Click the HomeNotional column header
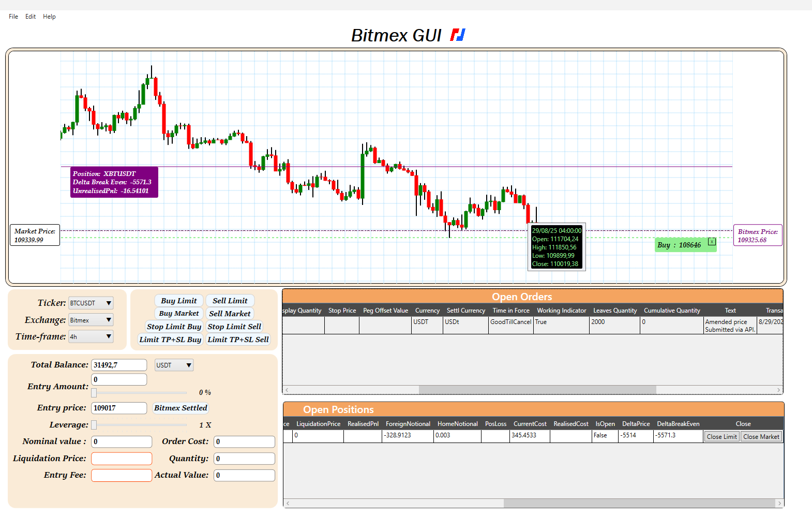The height and width of the screenshot is (530, 812). click(458, 424)
